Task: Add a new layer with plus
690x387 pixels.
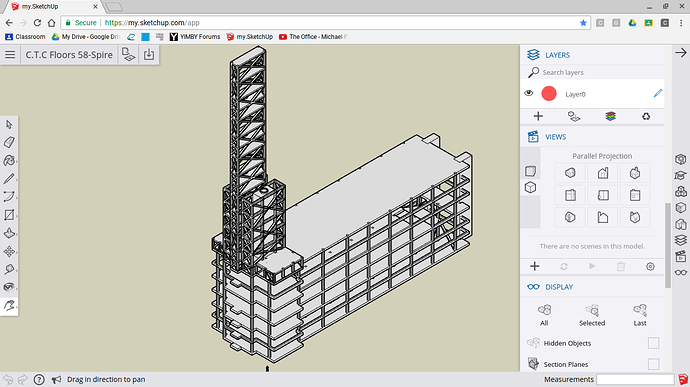Action: [538, 116]
